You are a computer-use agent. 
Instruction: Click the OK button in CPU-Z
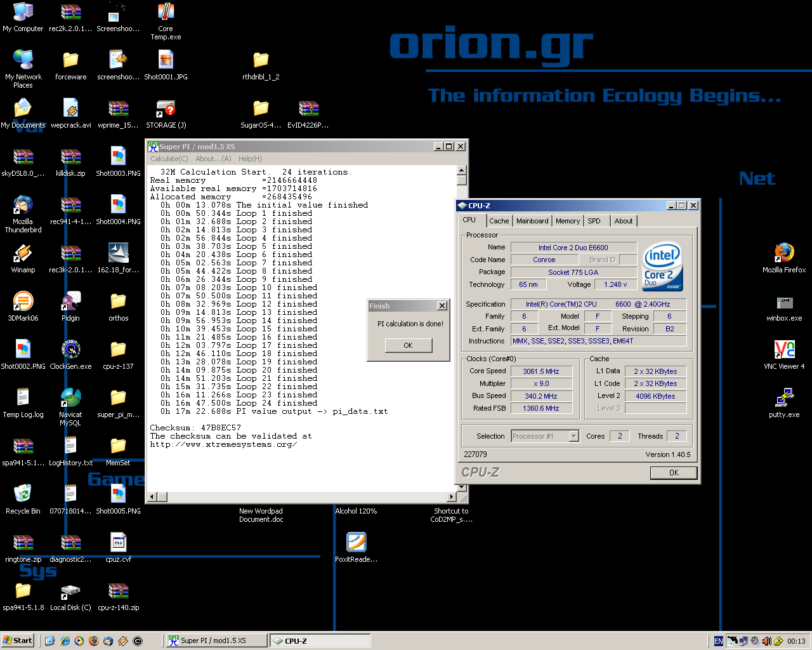tap(674, 473)
